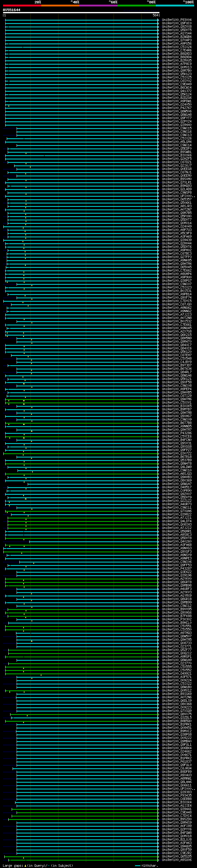197x868 pixels.
Task: Select hit label UniRef100_B0I531
Action: [x=177, y=291]
